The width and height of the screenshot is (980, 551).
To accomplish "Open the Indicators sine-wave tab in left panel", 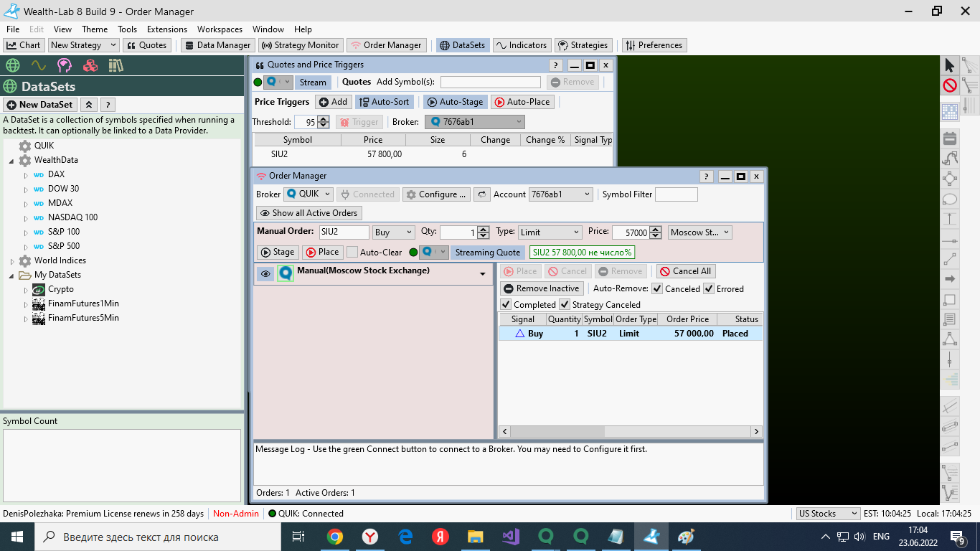I will pos(38,65).
